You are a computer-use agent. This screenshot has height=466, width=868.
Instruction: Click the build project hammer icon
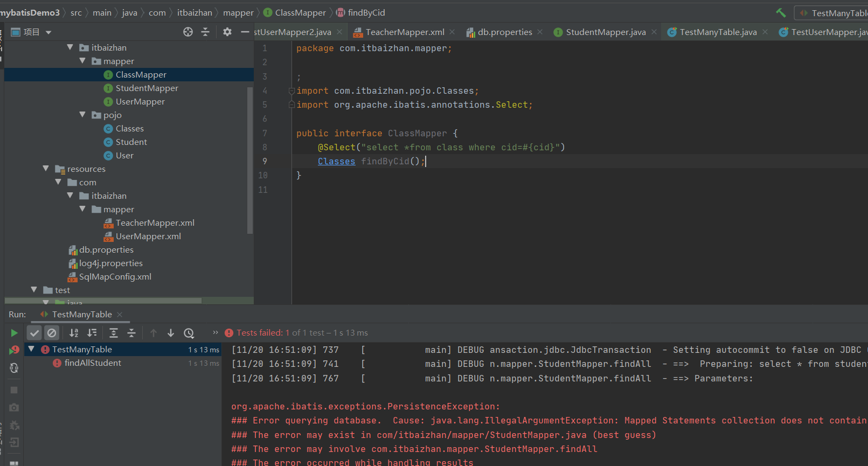tap(781, 12)
